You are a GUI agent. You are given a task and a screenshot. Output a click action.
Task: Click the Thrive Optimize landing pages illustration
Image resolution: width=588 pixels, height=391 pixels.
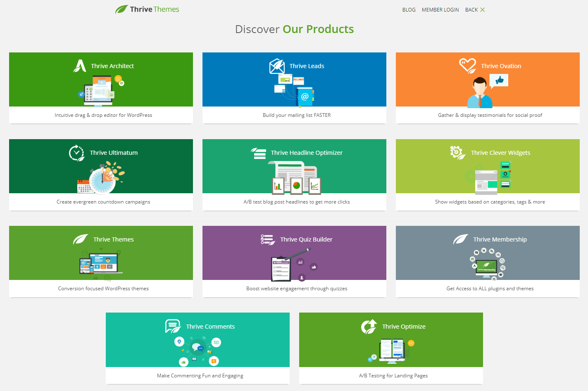coord(391,351)
